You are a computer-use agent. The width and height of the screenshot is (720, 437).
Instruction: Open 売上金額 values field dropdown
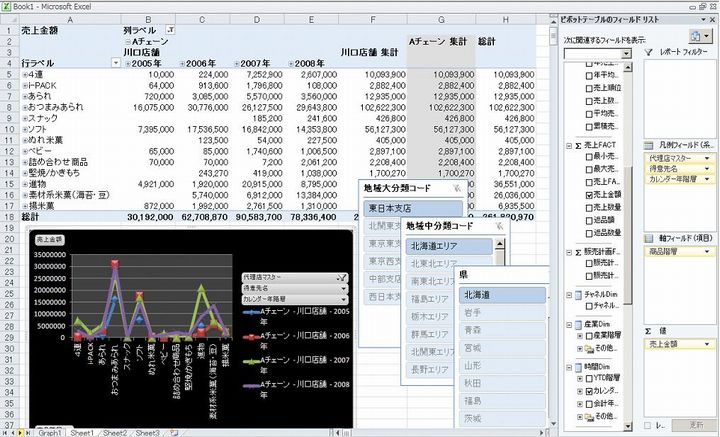tap(707, 344)
